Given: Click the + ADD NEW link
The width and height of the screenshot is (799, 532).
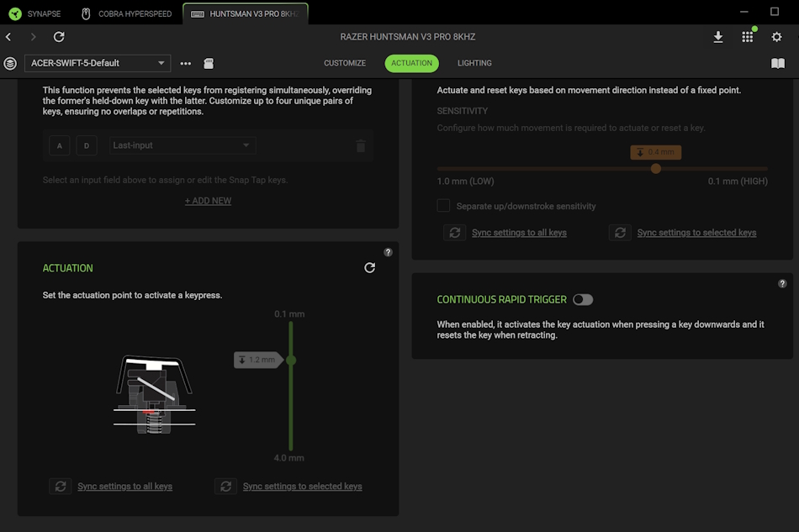Looking at the screenshot, I should click(208, 201).
